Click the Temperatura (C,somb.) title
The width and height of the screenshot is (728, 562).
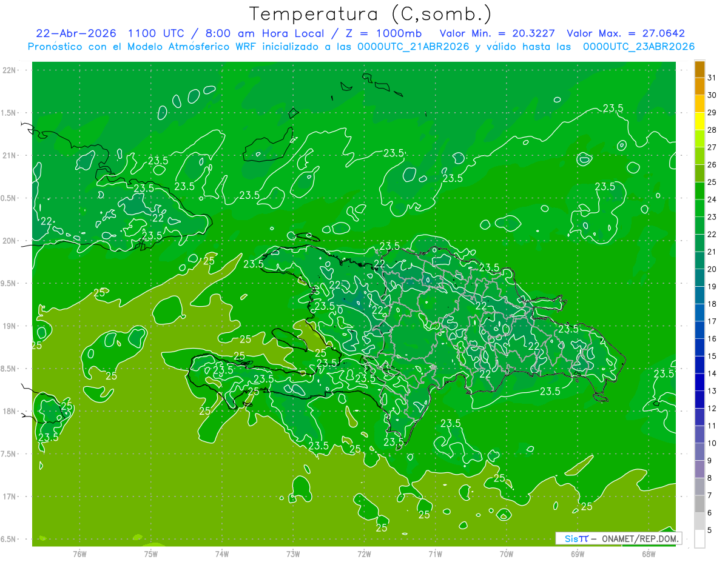(x=371, y=14)
